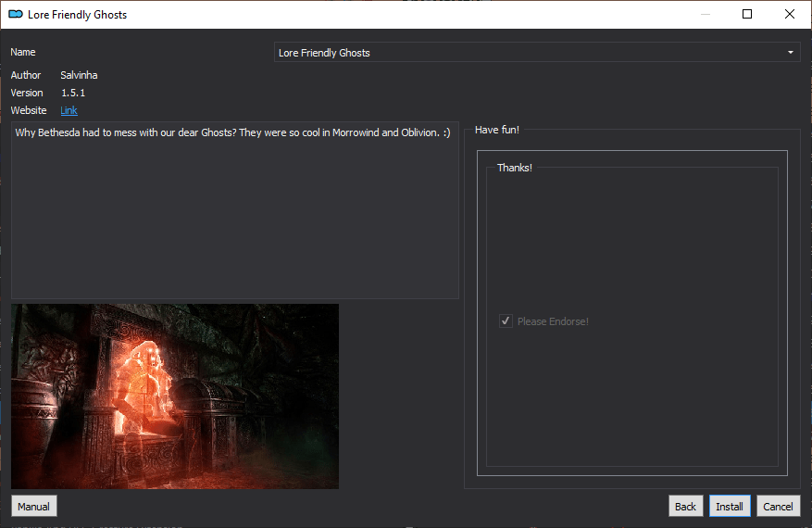Click the Name field showing Lore Friendly Ghosts

[537, 52]
